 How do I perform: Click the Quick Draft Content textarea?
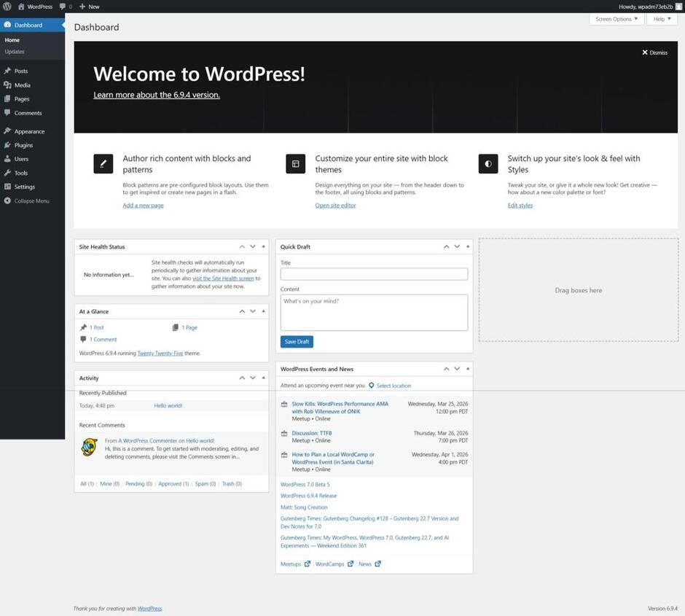tap(374, 312)
